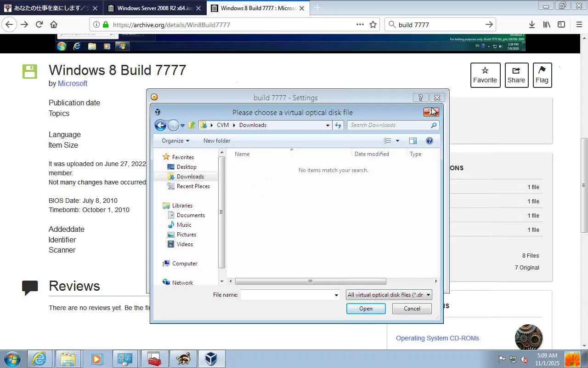Open Firefox library
Image resolution: width=588 pixels, height=368 pixels.
[547, 24]
